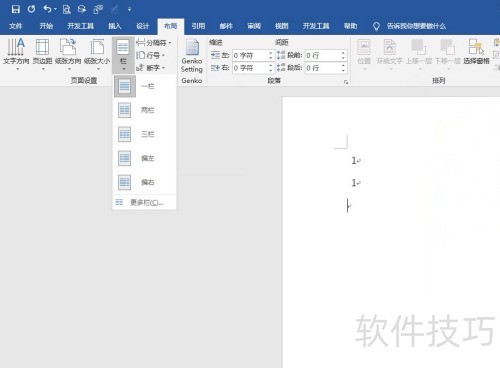This screenshot has height=368, width=500.
Task: Click the Print Preview icon in quick access toolbar
Action: tap(66, 9)
